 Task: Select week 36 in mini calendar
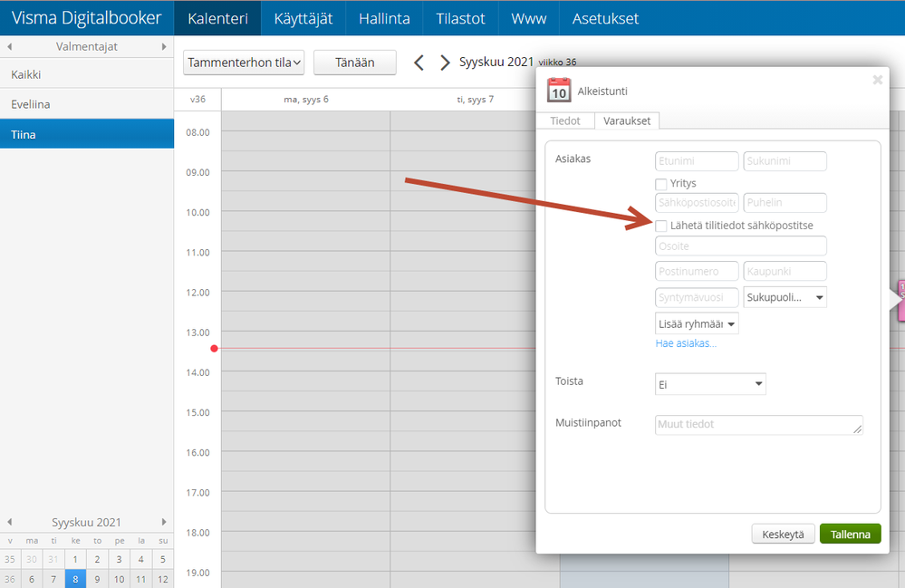[10, 579]
